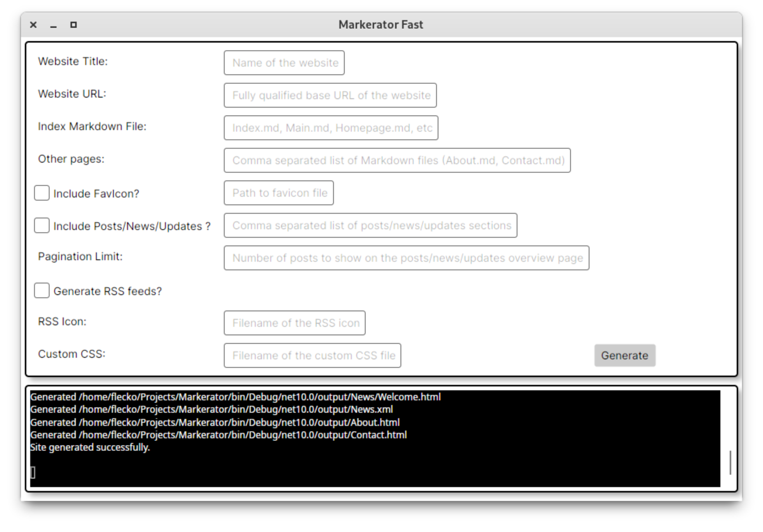The width and height of the screenshot is (763, 532).
Task: Click the 'Pagination Limit:' label
Action: [80, 257]
